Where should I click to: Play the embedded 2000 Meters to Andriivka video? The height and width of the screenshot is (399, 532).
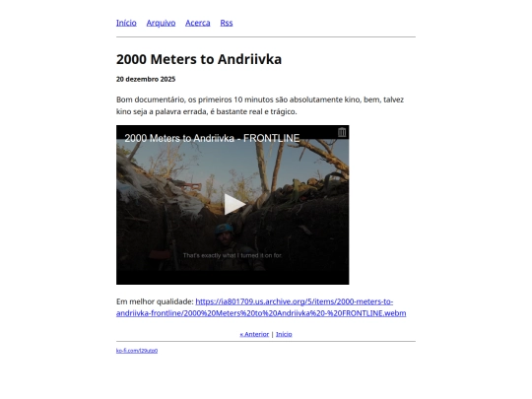pos(234,204)
